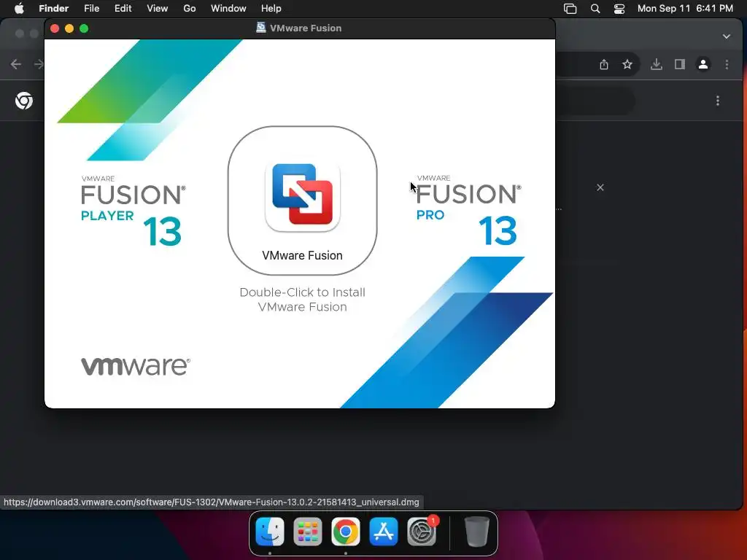This screenshot has height=560, width=747.
Task: Click the VMware Fusion window title icon
Action: tap(260, 28)
